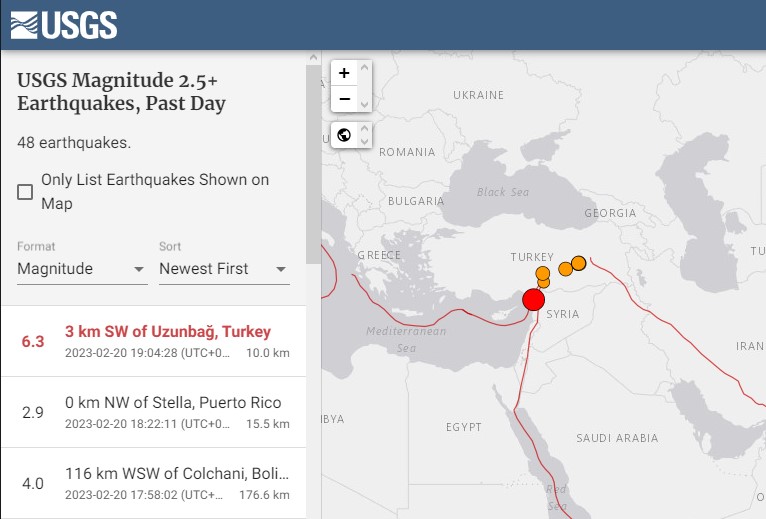Screen dimensions: 766x519
Task: Click the '3 km SW of Uzunbağ, Turkey' title
Action: [x=168, y=331]
